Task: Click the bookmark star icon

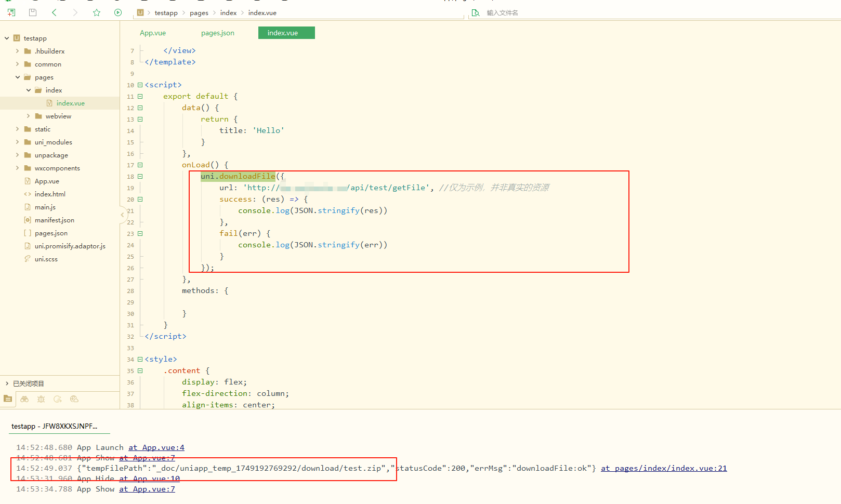Action: coord(97,12)
